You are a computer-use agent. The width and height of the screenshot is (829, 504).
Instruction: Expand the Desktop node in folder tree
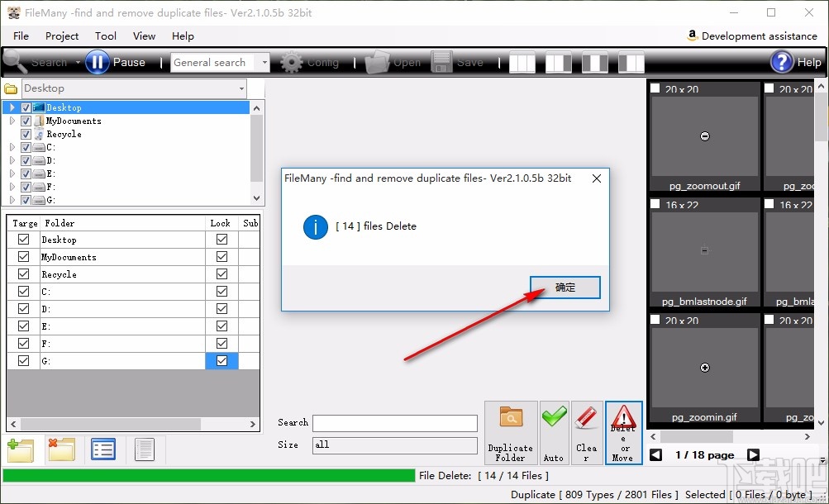pos(12,107)
